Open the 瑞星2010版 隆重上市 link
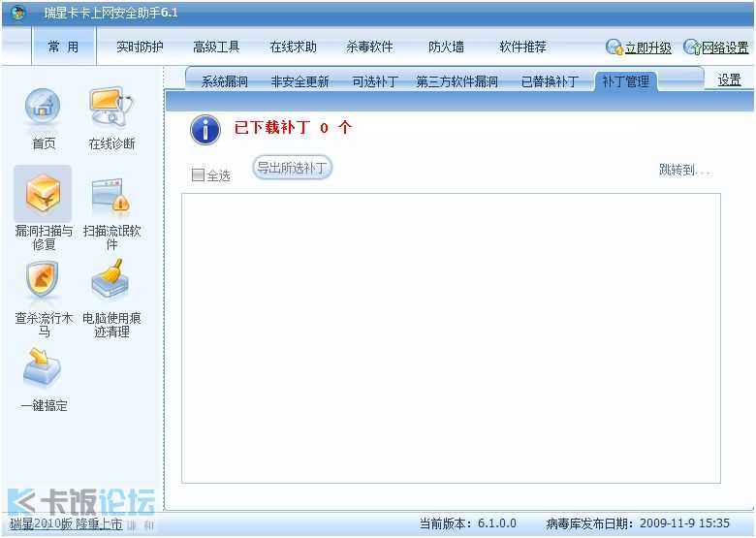Image resolution: width=756 pixels, height=538 pixels. coord(67,523)
